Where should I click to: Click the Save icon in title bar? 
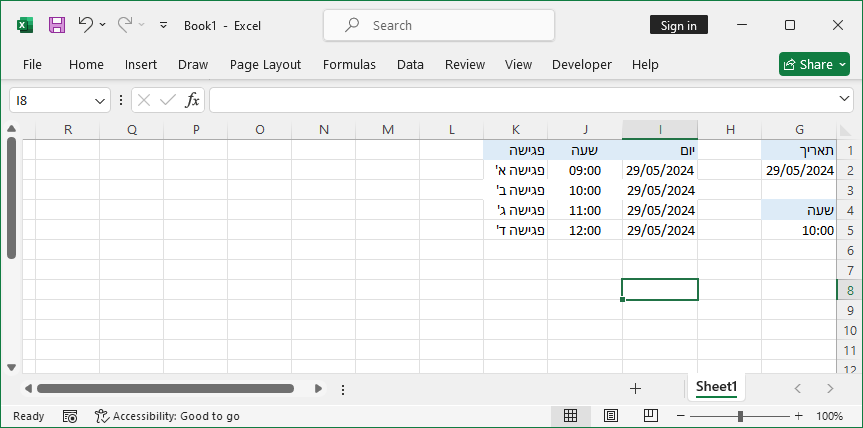tap(57, 25)
